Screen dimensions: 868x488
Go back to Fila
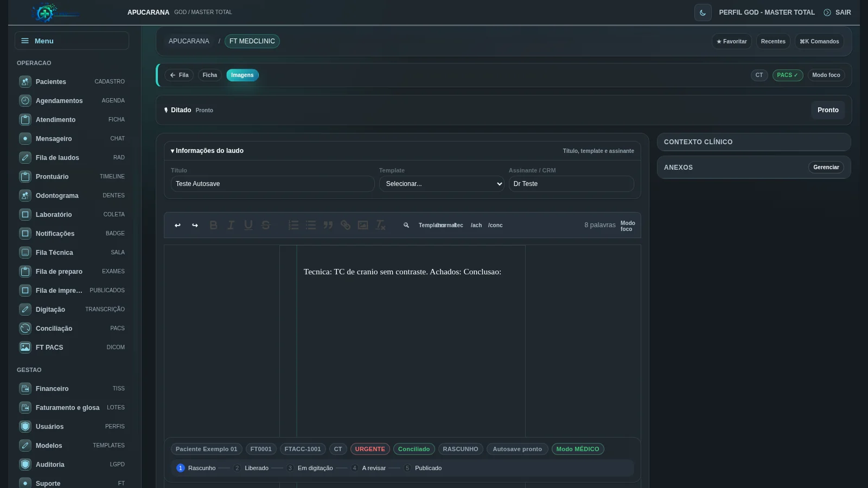(x=179, y=75)
